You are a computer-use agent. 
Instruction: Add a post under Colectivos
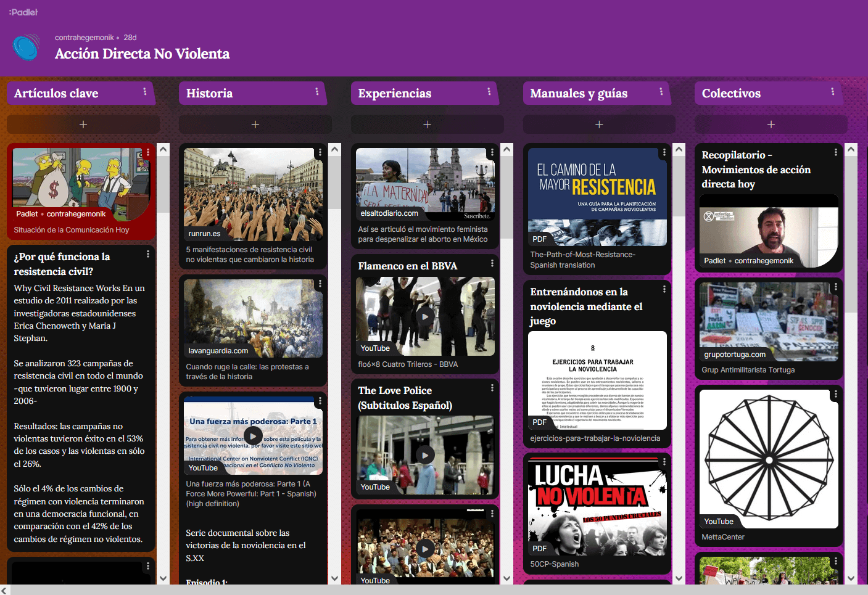(771, 125)
